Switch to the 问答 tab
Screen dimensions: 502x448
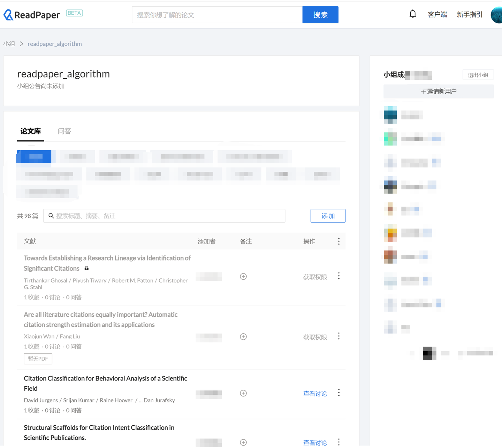[64, 131]
